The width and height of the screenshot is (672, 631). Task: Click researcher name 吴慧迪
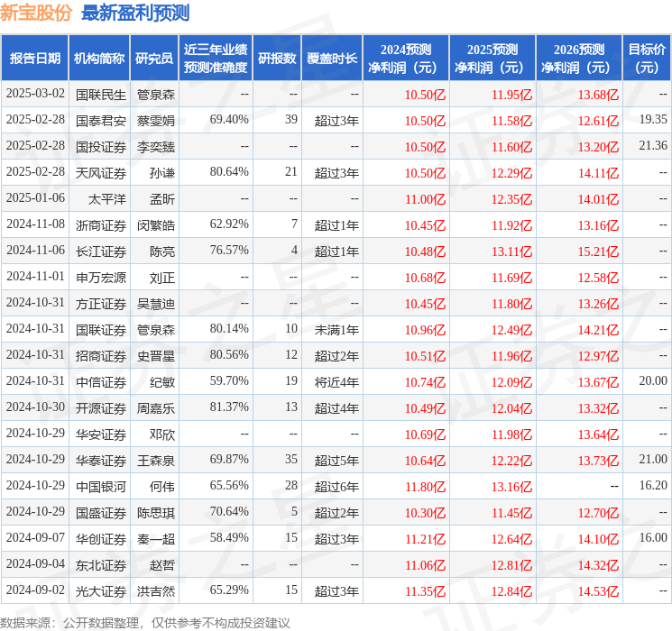coord(155,303)
